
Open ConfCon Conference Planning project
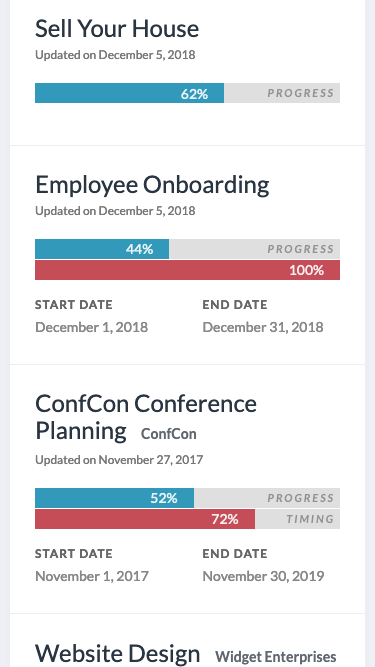click(146, 417)
